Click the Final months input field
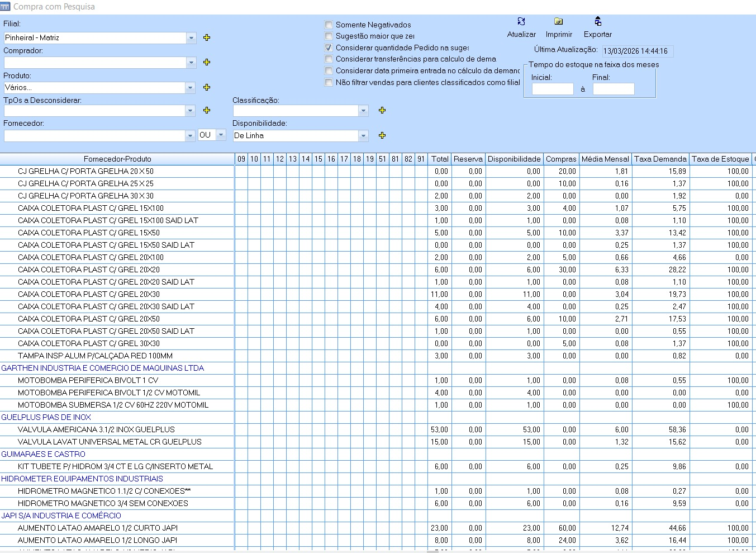The image size is (756, 553). [x=613, y=89]
